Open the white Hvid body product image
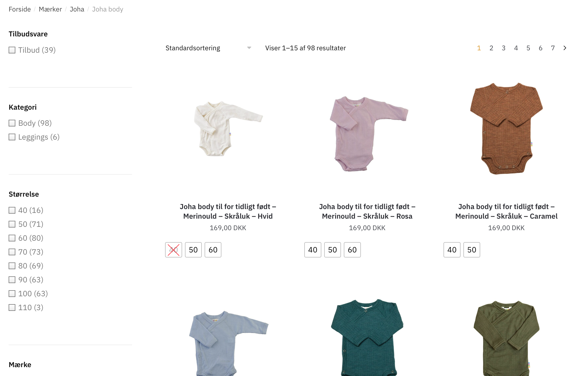 (228, 129)
